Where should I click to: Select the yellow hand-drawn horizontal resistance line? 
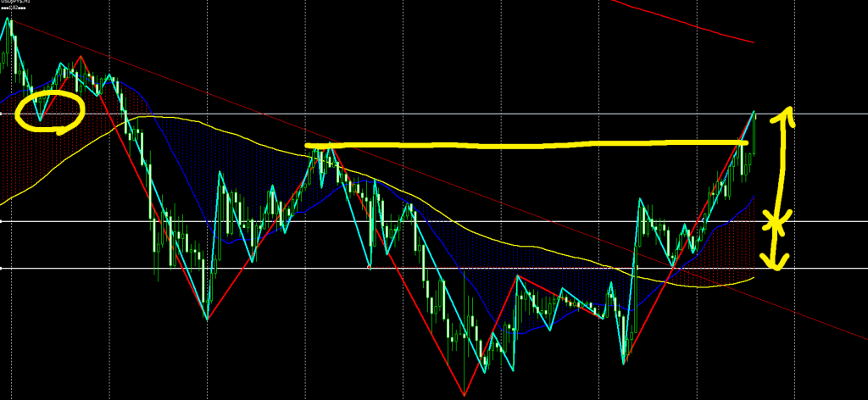tap(526, 146)
